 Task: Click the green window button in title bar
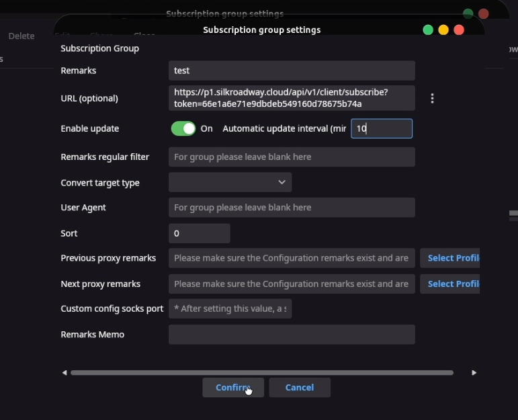click(x=427, y=30)
